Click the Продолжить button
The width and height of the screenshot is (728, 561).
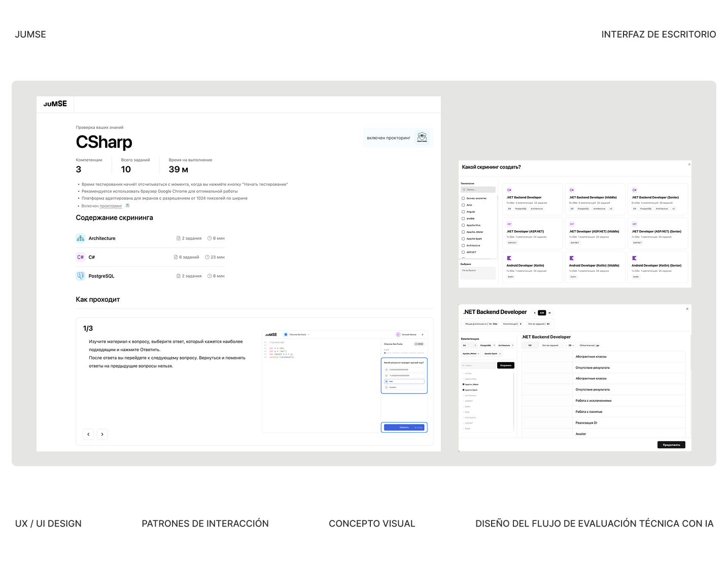click(671, 445)
